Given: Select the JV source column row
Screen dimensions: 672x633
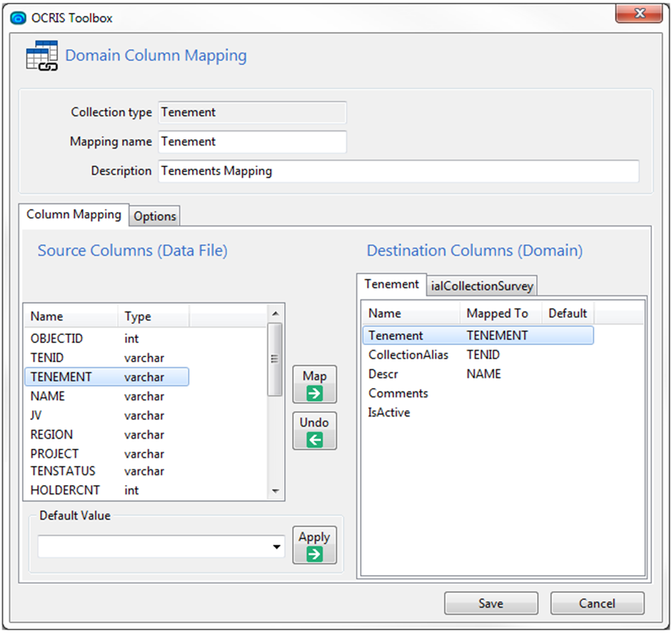Looking at the screenshot, I should tap(106, 416).
